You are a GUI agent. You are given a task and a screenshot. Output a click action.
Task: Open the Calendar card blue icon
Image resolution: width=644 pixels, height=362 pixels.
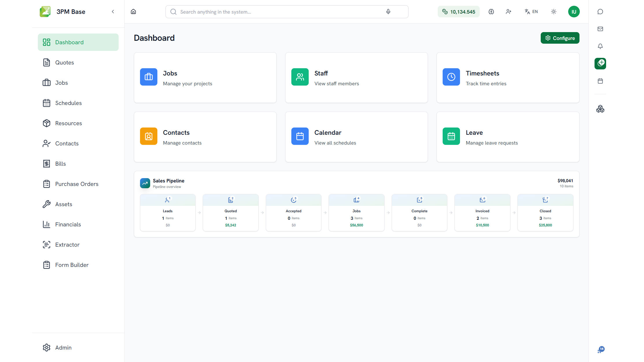pos(300,136)
